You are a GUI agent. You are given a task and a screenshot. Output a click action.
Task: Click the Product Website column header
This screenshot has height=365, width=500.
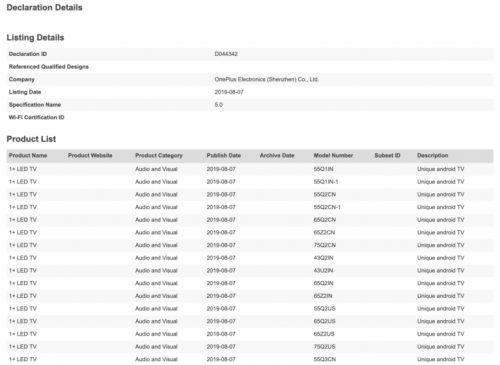coord(90,155)
